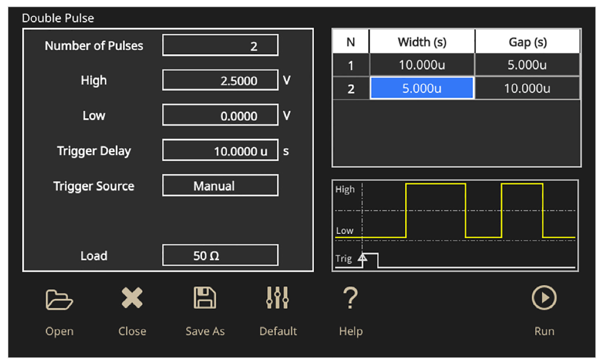Edit the Trigger Delay value 10.0000 u

(220, 150)
